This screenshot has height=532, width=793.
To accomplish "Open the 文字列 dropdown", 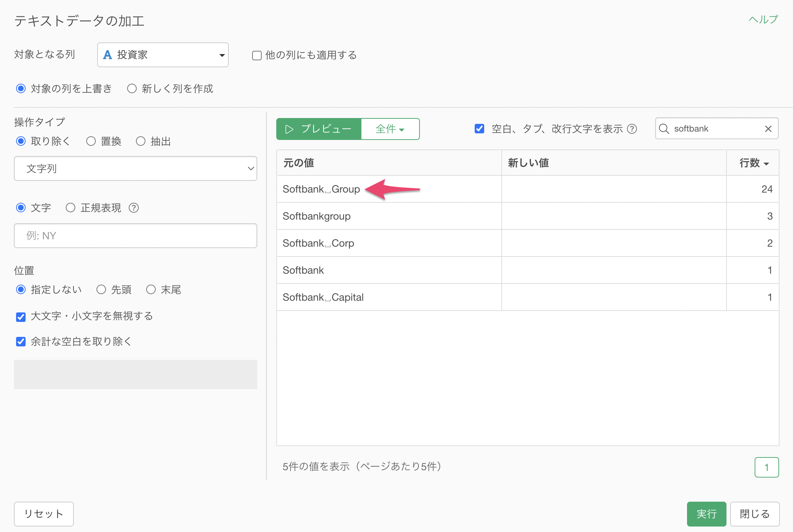I will click(136, 168).
